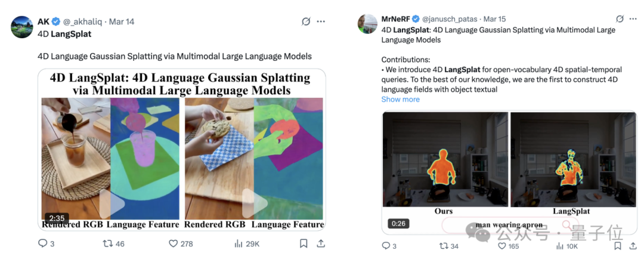Open the more options menu on AK's tweet
The image size is (644, 259).
click(x=321, y=21)
